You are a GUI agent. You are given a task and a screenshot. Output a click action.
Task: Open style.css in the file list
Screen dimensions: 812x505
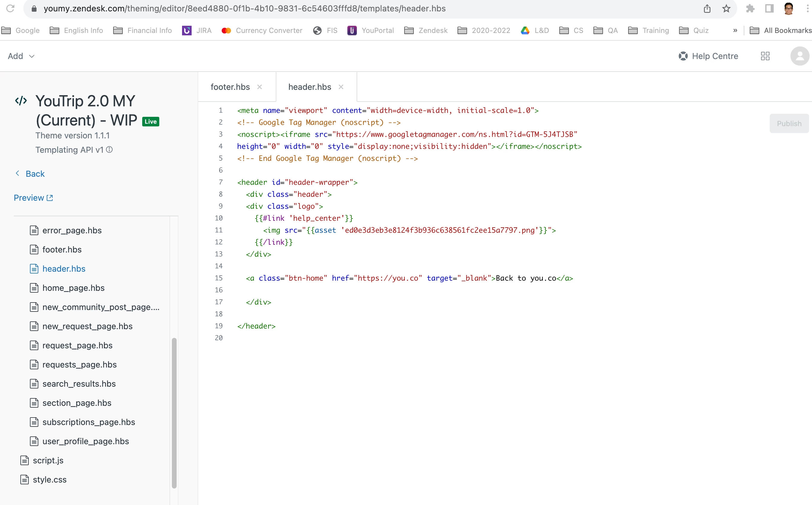coord(49,479)
